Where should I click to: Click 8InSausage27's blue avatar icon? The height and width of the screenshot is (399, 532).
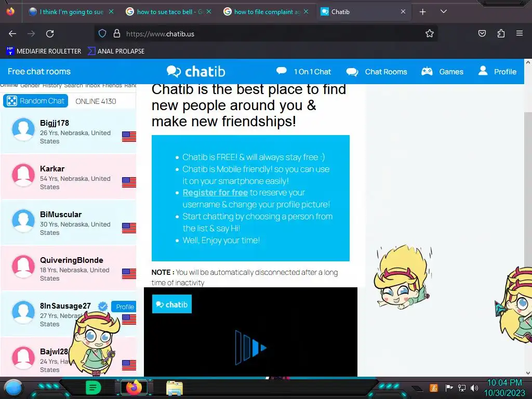[23, 312]
